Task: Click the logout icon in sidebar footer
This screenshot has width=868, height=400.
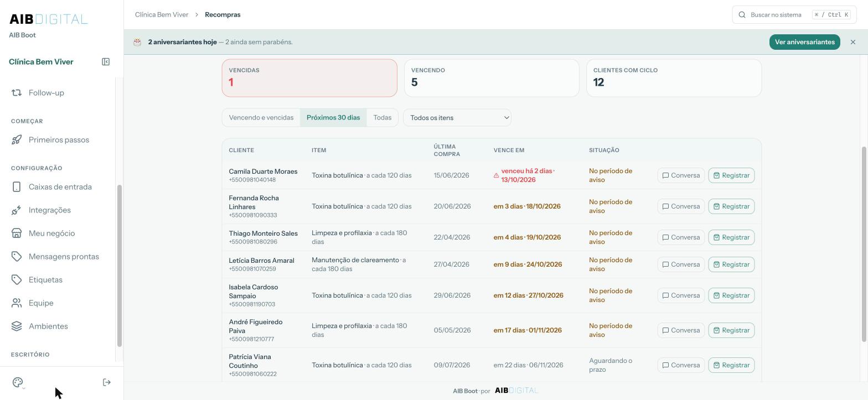Action: [107, 382]
